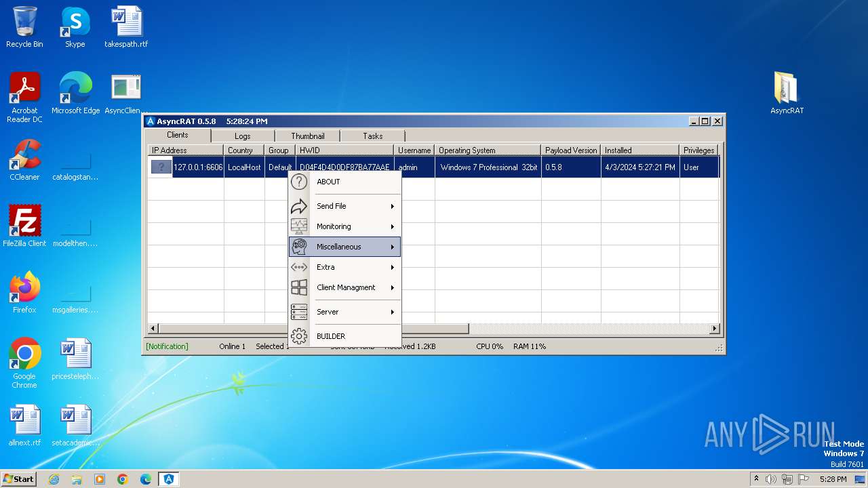Expand the Monitoring submenu arrow
This screenshot has height=488, width=868.
(392, 226)
